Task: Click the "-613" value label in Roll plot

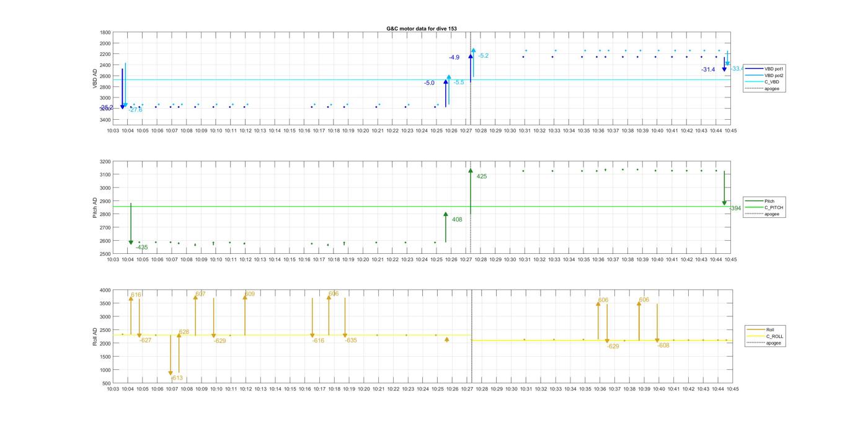Action: click(x=177, y=378)
